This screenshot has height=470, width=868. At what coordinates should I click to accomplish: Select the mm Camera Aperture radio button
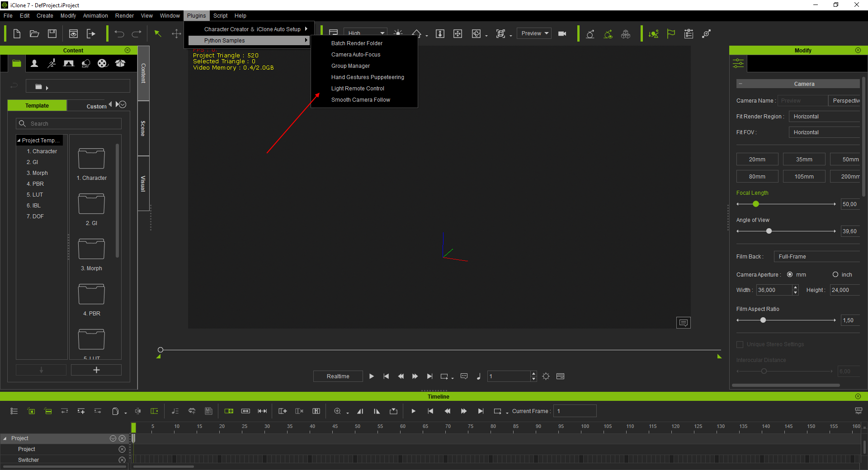(790, 274)
